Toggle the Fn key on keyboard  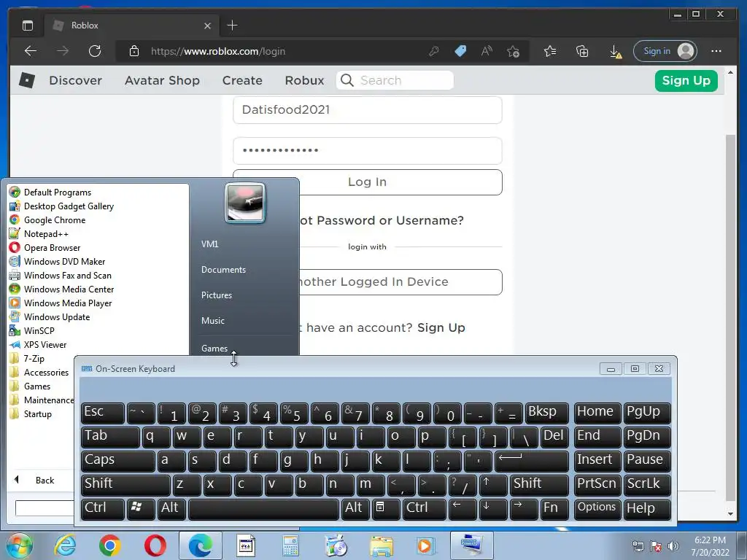pyautogui.click(x=554, y=508)
